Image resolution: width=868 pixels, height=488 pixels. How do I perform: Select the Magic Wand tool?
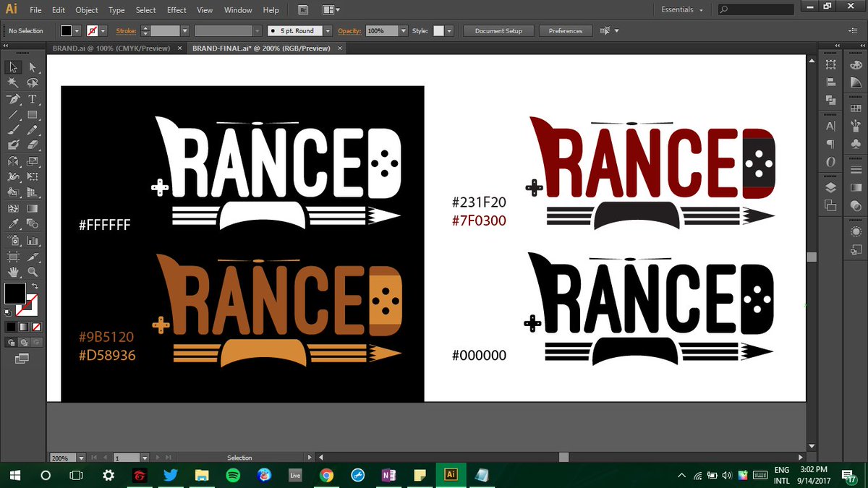[13, 83]
